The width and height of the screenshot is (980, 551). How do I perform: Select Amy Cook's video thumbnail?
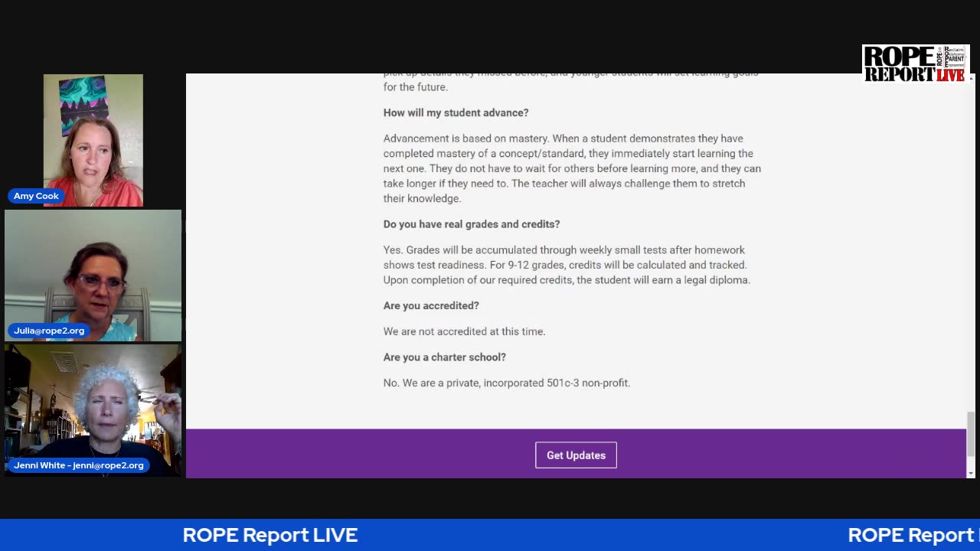(x=93, y=140)
